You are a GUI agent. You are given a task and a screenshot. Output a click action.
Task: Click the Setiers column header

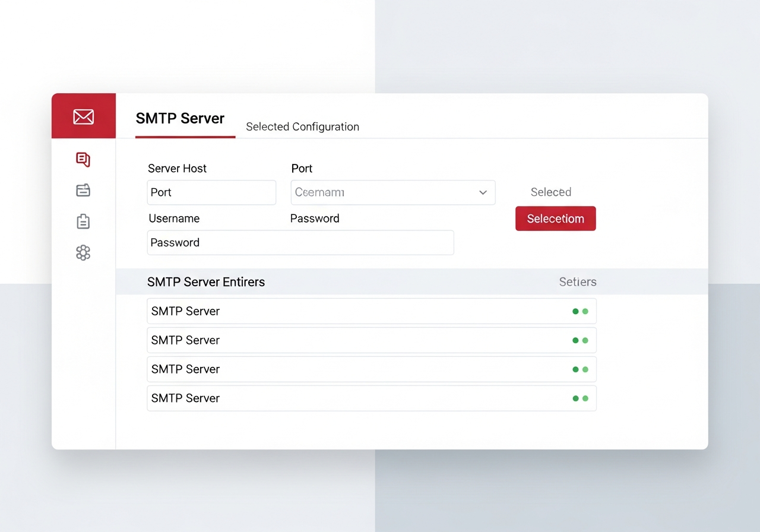pyautogui.click(x=577, y=282)
